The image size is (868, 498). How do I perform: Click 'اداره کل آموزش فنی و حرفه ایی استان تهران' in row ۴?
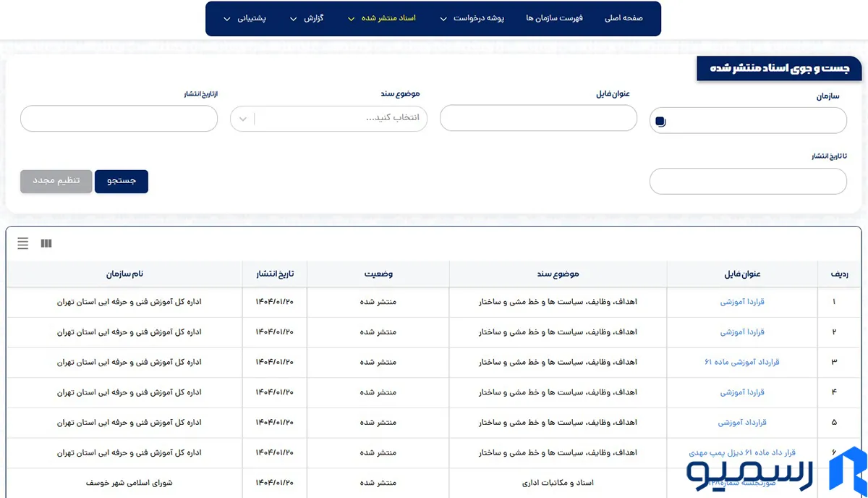pos(129,392)
